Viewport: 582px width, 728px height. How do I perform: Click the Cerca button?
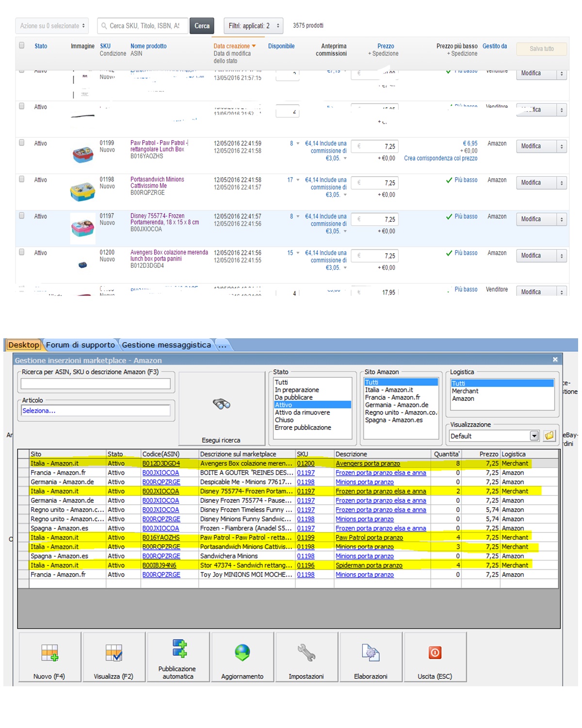click(x=202, y=26)
